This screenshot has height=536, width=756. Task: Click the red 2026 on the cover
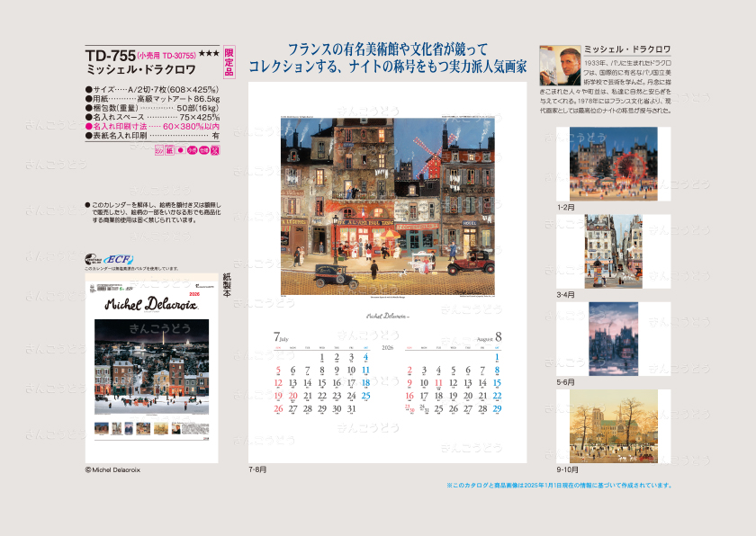(194, 294)
